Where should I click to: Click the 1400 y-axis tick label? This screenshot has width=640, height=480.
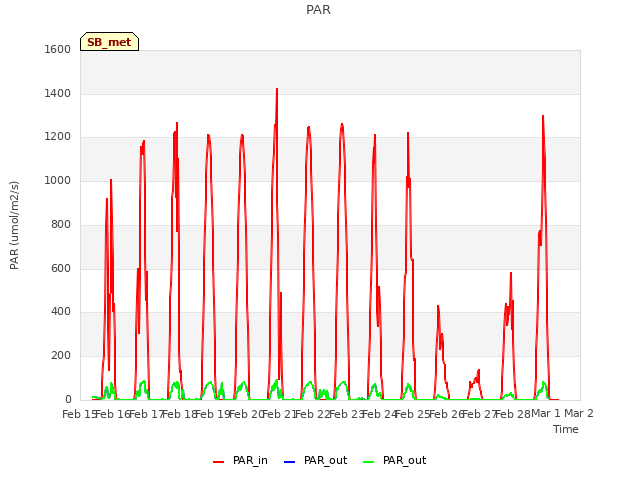pyautogui.click(x=58, y=93)
